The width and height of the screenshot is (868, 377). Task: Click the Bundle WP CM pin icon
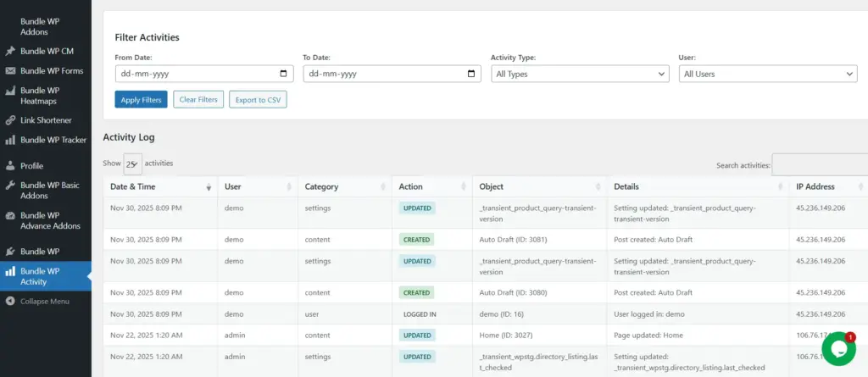pyautogui.click(x=10, y=51)
